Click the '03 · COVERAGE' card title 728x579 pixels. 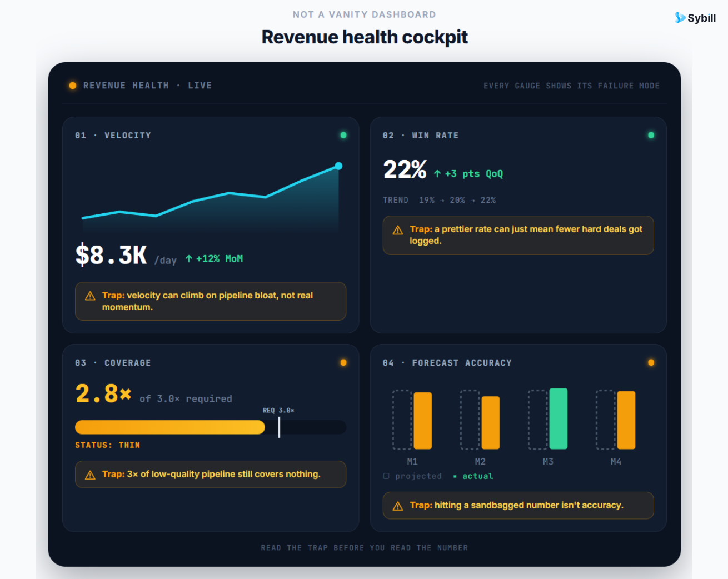113,363
